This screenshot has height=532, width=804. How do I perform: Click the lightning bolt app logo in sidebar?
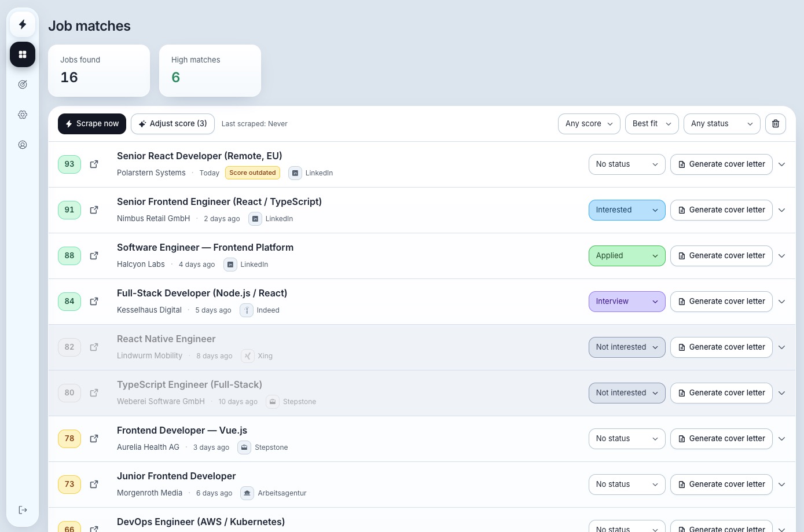coord(23,24)
